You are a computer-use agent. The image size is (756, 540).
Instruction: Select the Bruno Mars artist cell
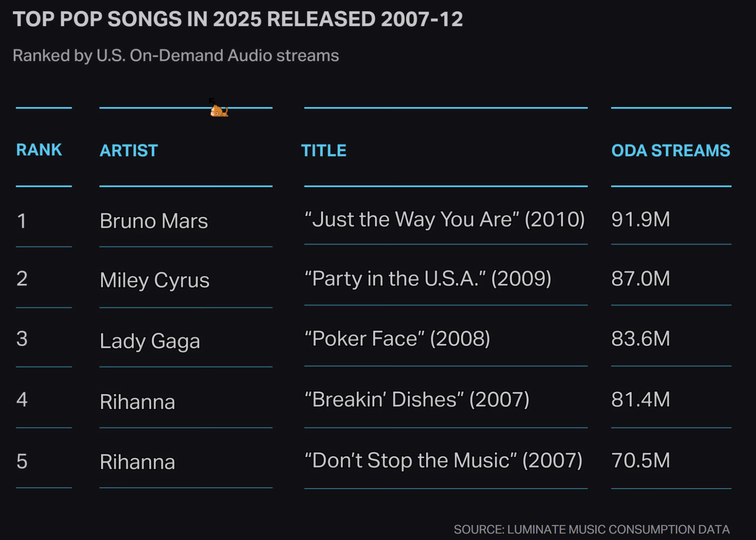[154, 221]
